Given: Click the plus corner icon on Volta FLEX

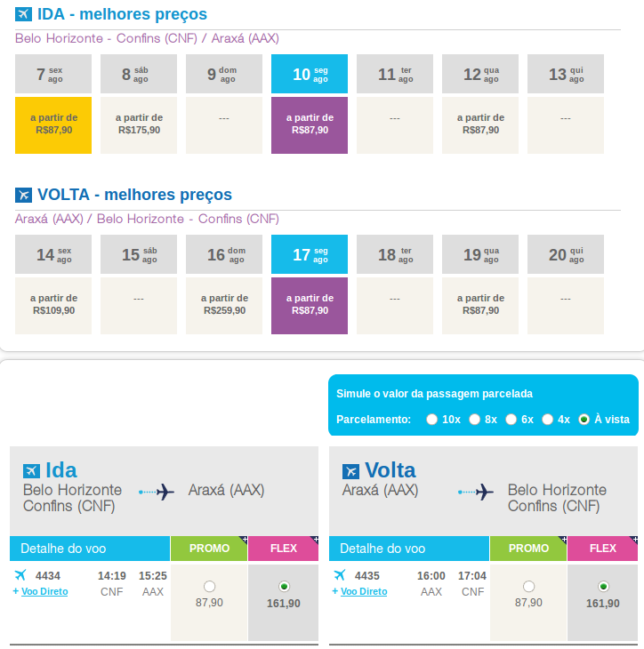Looking at the screenshot, I should pos(633,540).
